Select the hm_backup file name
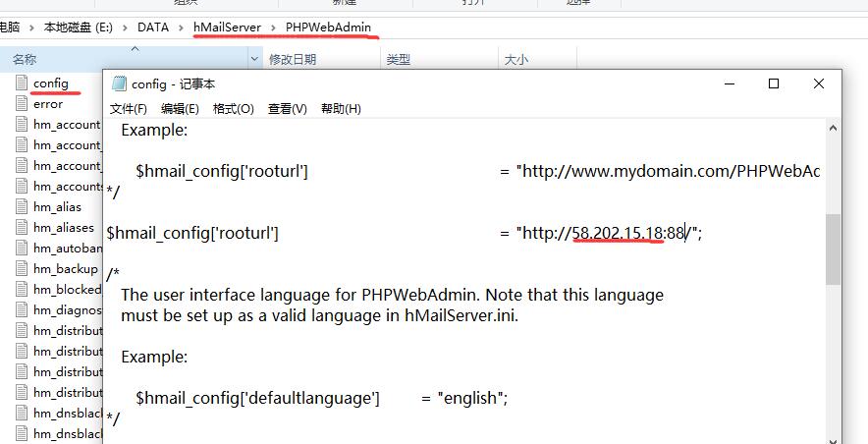Viewport: 868px width, 444px height. click(x=66, y=269)
